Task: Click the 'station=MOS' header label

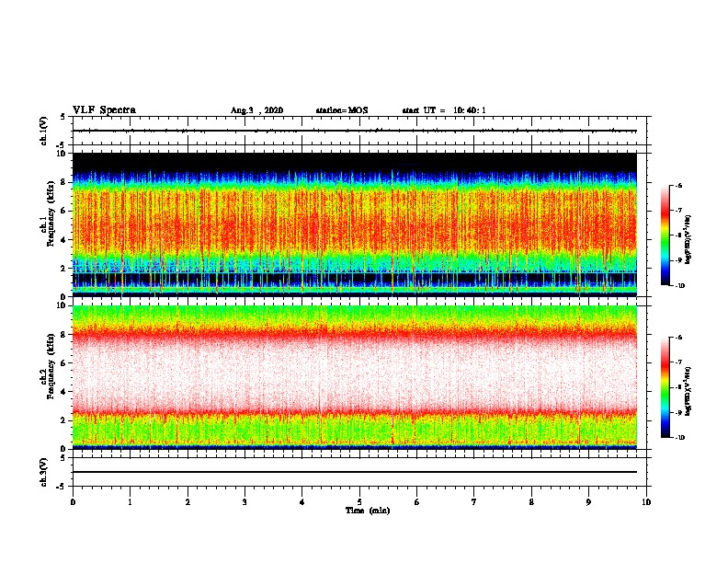Action: 342,110
